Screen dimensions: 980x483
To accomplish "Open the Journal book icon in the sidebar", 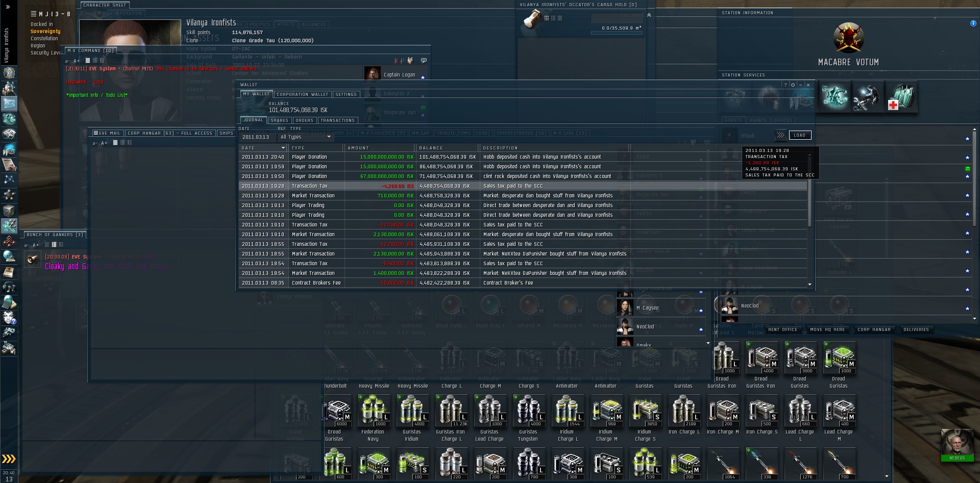I will pyautogui.click(x=9, y=272).
